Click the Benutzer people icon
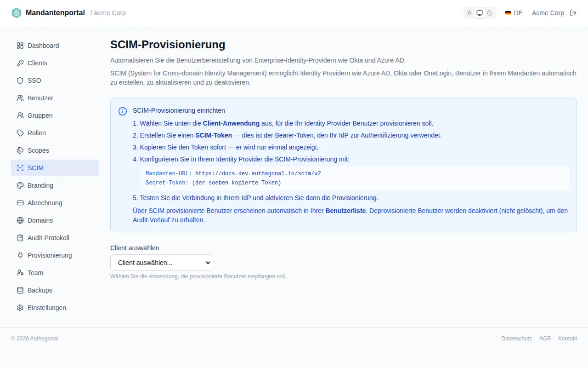This screenshot has height=368, width=588. 20,98
